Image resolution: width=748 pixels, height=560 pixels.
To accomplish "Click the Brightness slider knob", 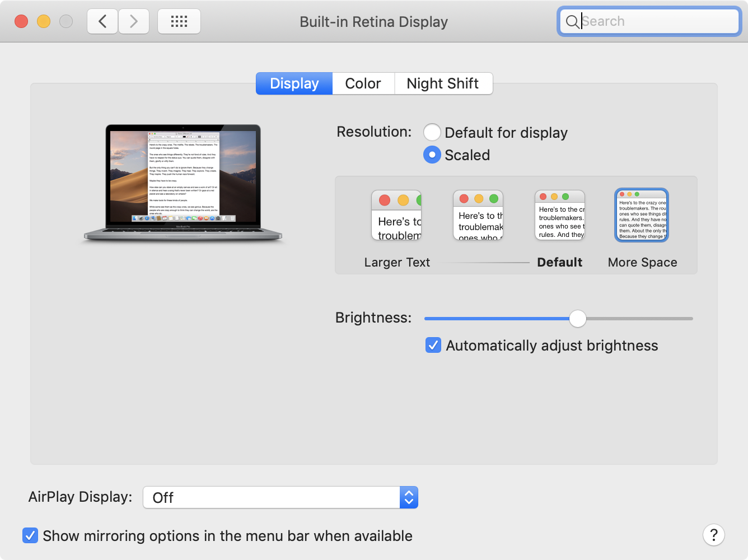I will pyautogui.click(x=578, y=319).
